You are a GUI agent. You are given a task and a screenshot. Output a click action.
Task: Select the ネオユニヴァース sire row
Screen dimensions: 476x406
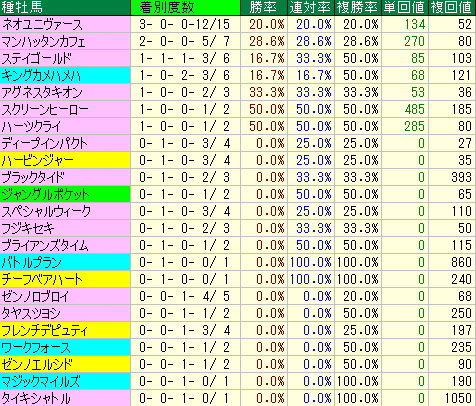pos(238,24)
